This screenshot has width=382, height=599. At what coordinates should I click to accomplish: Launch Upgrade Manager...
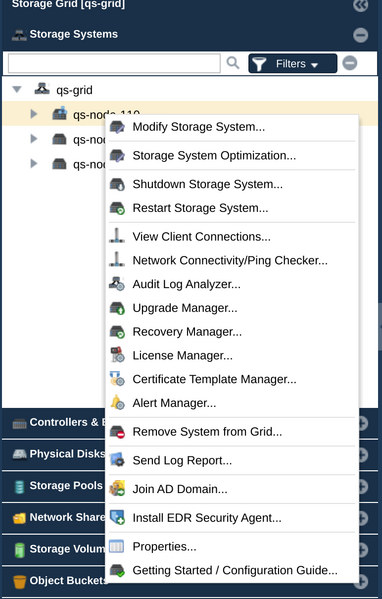(x=185, y=308)
